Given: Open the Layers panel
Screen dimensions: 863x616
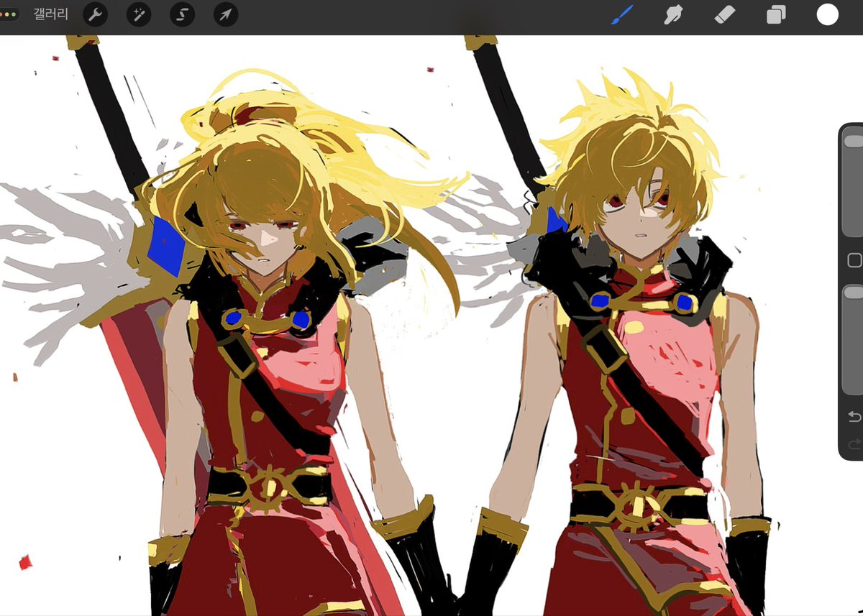Looking at the screenshot, I should 776,14.
